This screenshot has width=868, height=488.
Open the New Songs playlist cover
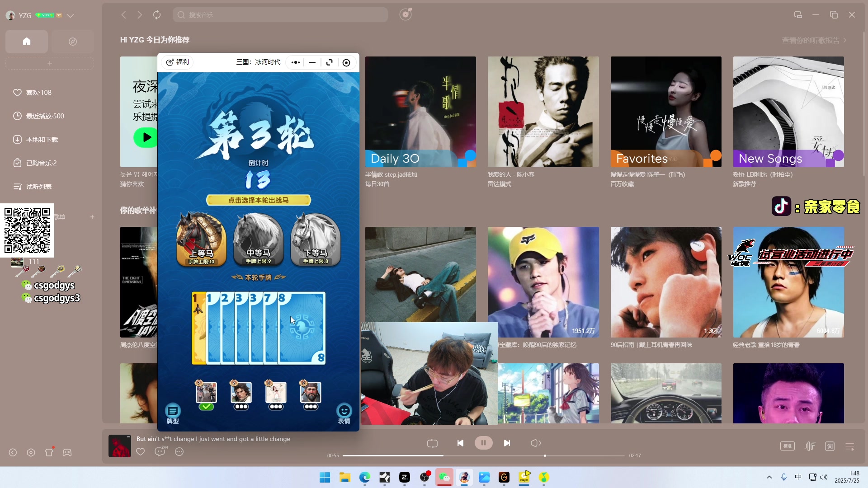(788, 112)
